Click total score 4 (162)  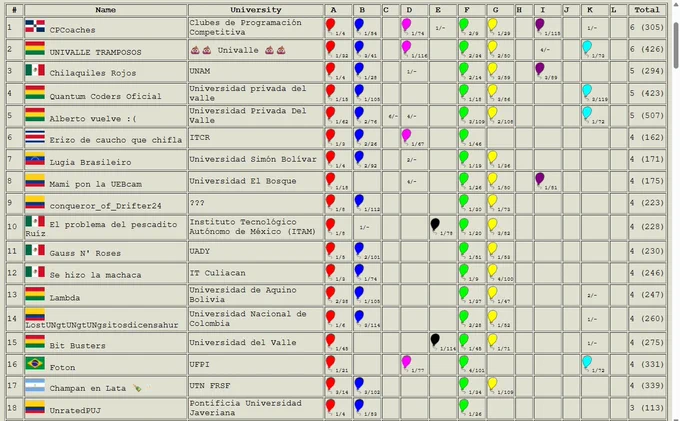647,137
